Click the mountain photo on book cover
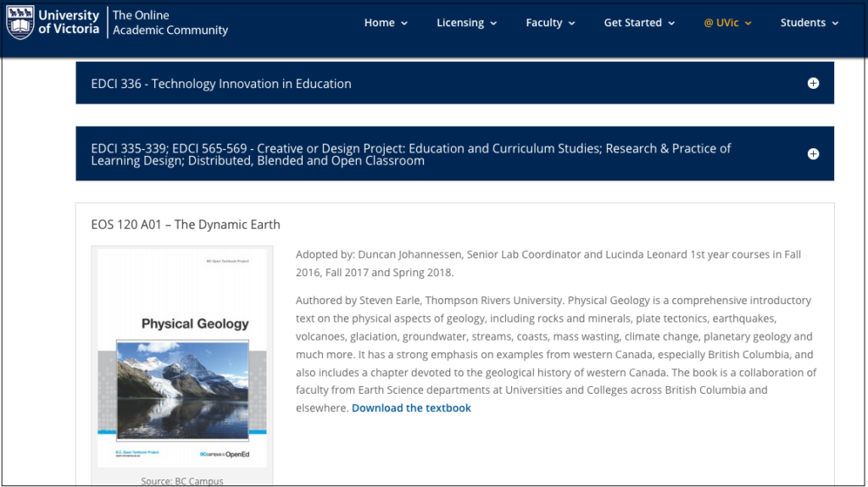The width and height of the screenshot is (868, 487). click(x=183, y=390)
